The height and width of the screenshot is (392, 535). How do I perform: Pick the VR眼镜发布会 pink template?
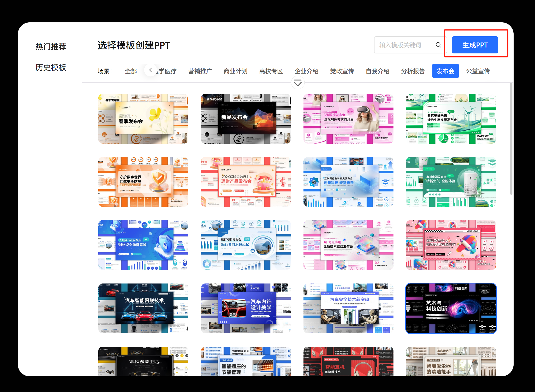click(x=348, y=119)
